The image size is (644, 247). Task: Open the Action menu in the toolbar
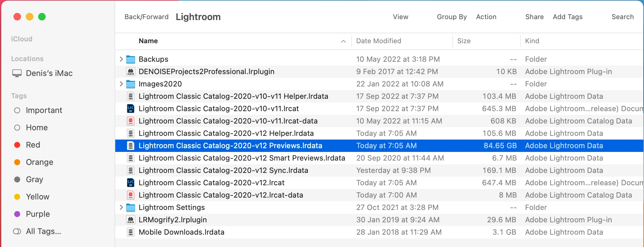(486, 17)
